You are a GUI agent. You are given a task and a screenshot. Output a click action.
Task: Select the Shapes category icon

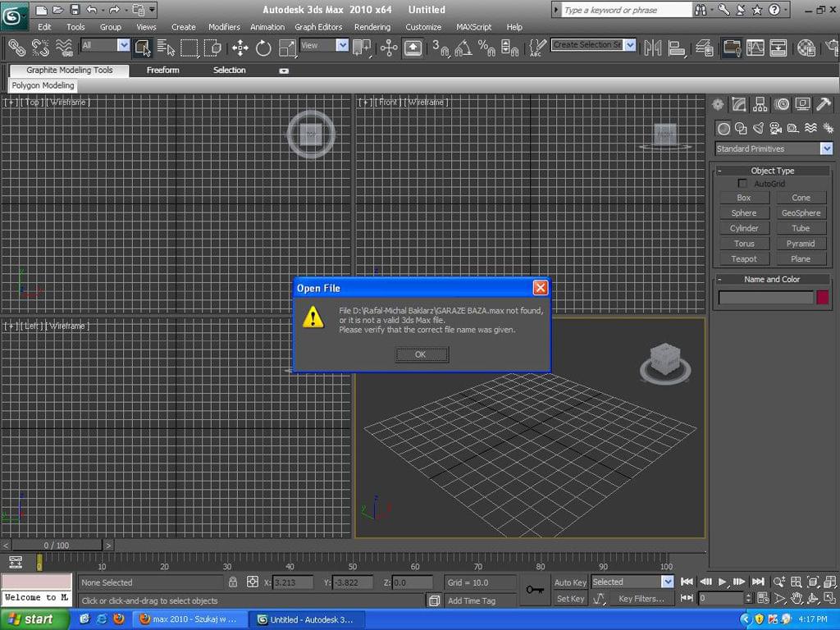tap(741, 128)
